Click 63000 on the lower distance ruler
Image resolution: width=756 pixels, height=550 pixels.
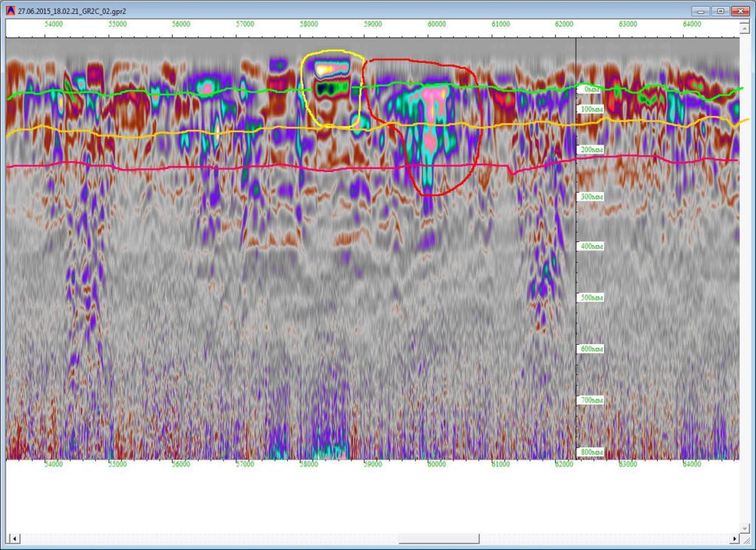628,464
